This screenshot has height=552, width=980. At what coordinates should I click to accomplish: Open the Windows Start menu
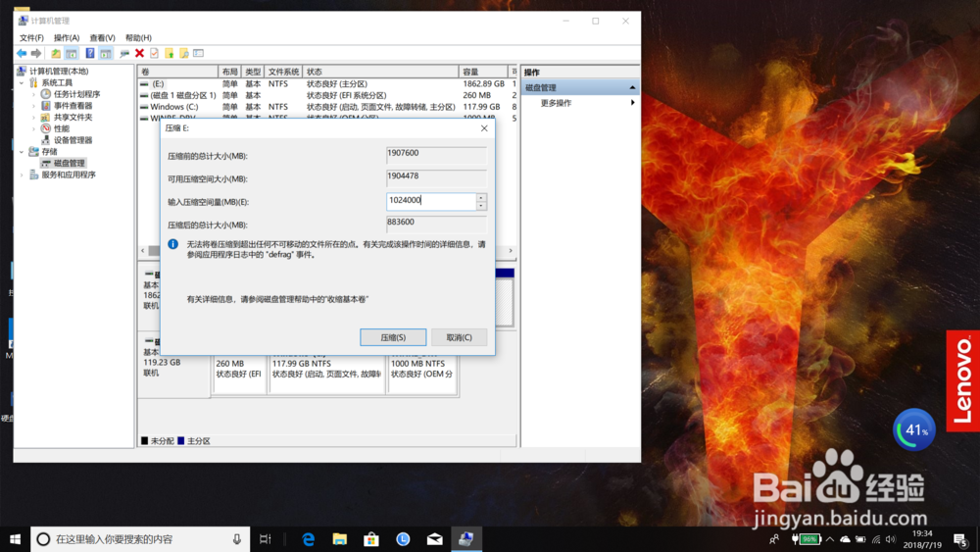pos(15,539)
